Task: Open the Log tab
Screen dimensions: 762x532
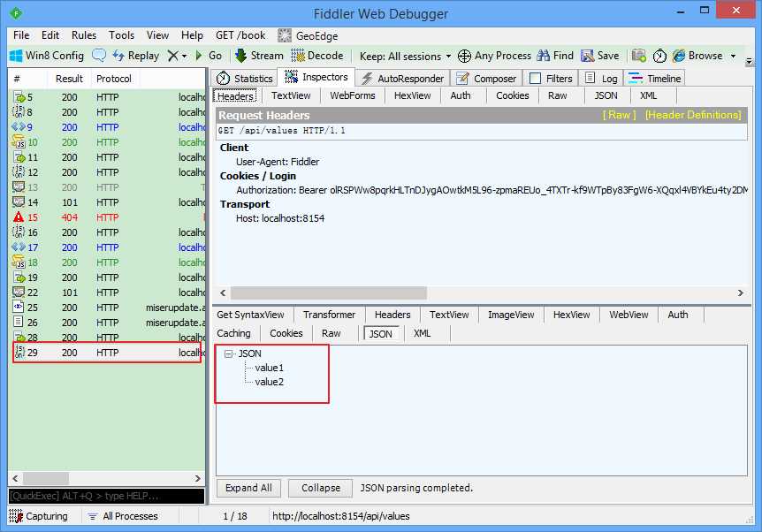Action: (602, 79)
